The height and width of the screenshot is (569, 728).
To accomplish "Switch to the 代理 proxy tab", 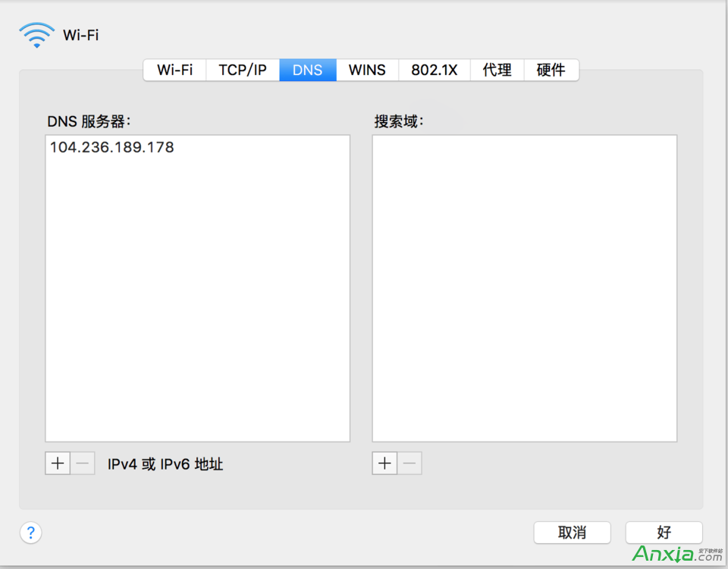I will 497,70.
